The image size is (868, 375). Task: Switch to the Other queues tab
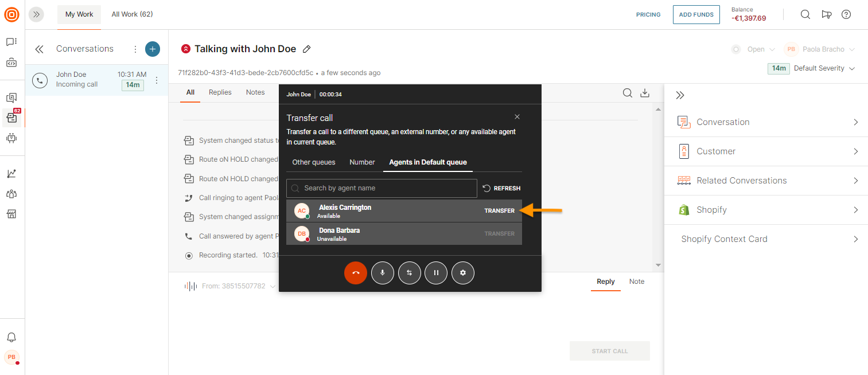point(314,162)
